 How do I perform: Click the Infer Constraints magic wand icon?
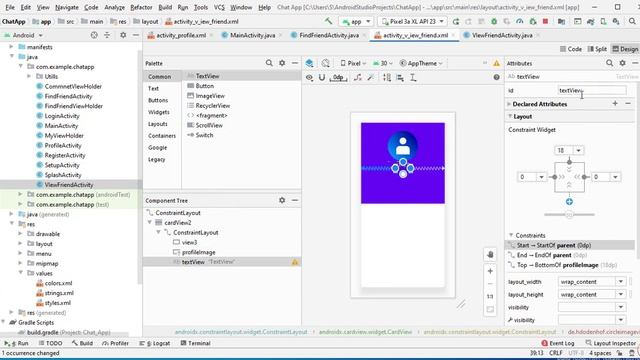click(371, 77)
